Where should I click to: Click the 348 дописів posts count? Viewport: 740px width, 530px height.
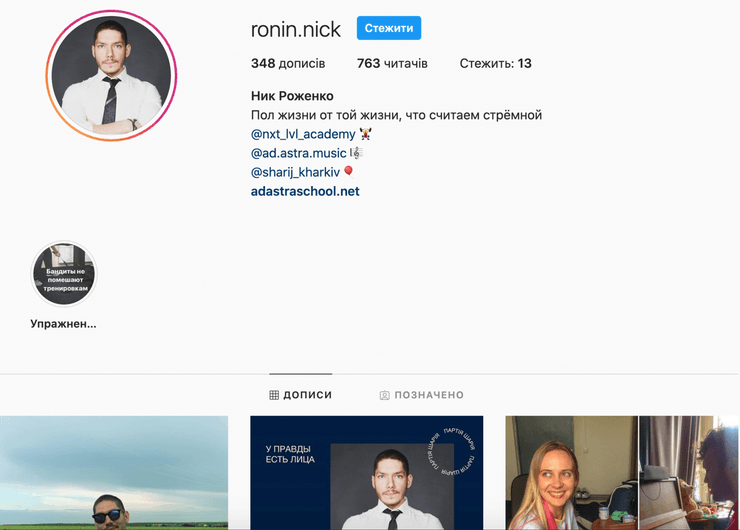(288, 64)
